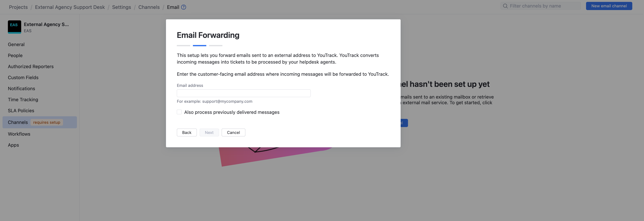Open Authorized Reporters settings
This screenshot has height=221, width=644.
tap(31, 67)
